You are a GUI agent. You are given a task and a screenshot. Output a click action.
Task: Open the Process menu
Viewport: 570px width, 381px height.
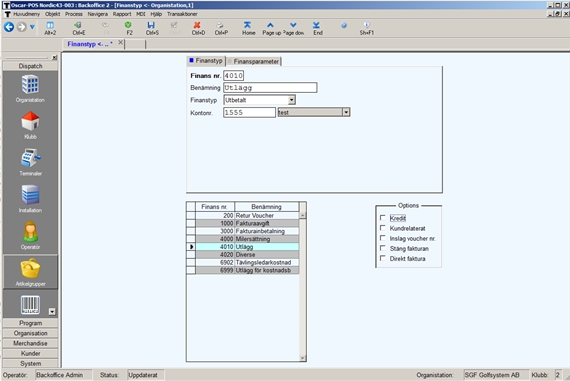pyautogui.click(x=74, y=14)
